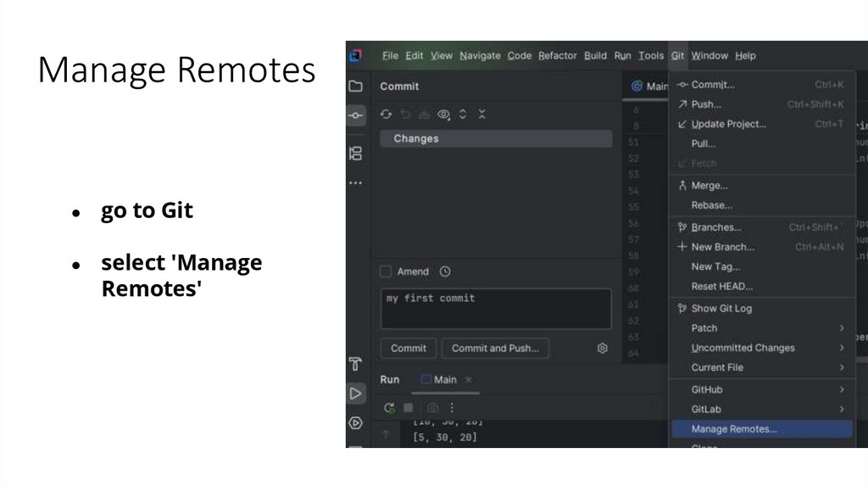Rerun Main in the Run panel
Viewport: 868px width, 487px height.
pos(389,408)
